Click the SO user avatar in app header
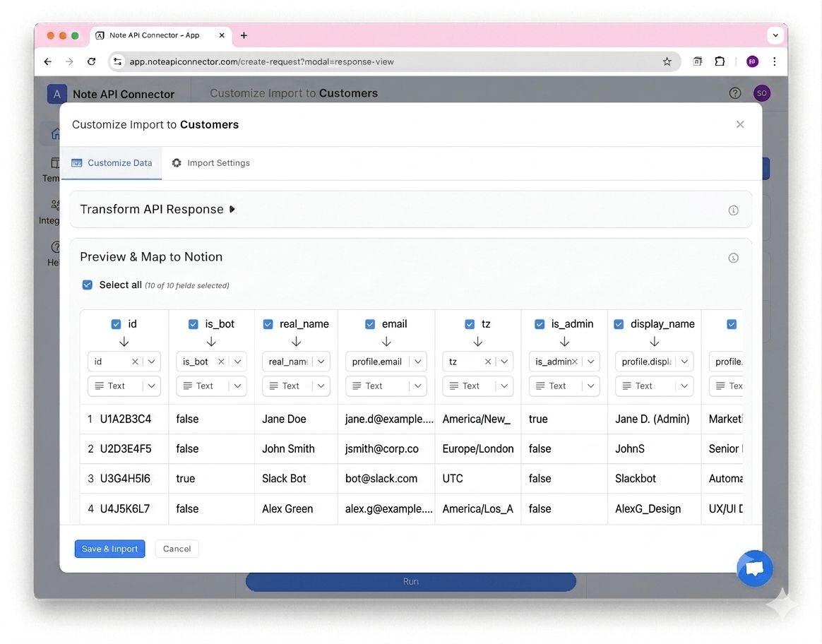The height and width of the screenshot is (644, 822). click(x=762, y=93)
